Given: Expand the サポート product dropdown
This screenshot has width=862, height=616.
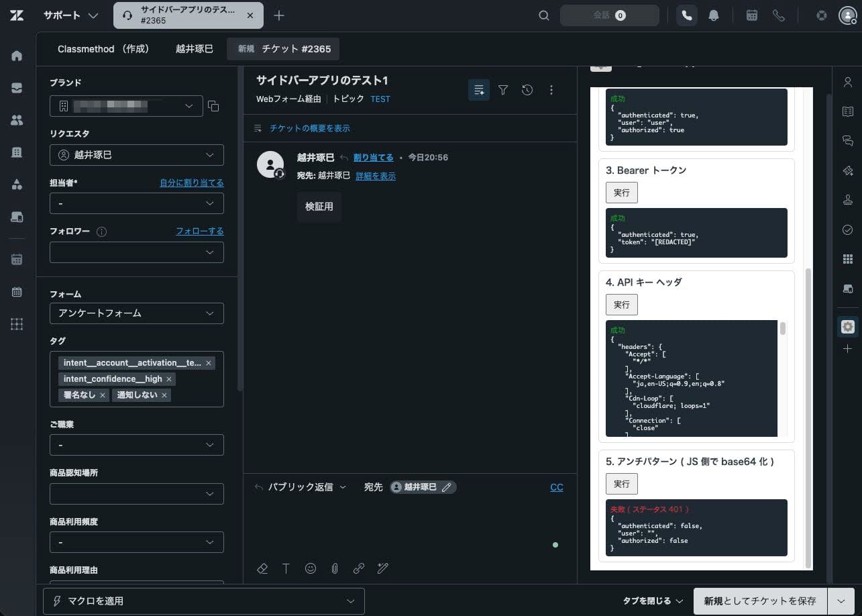Looking at the screenshot, I should click(x=70, y=15).
